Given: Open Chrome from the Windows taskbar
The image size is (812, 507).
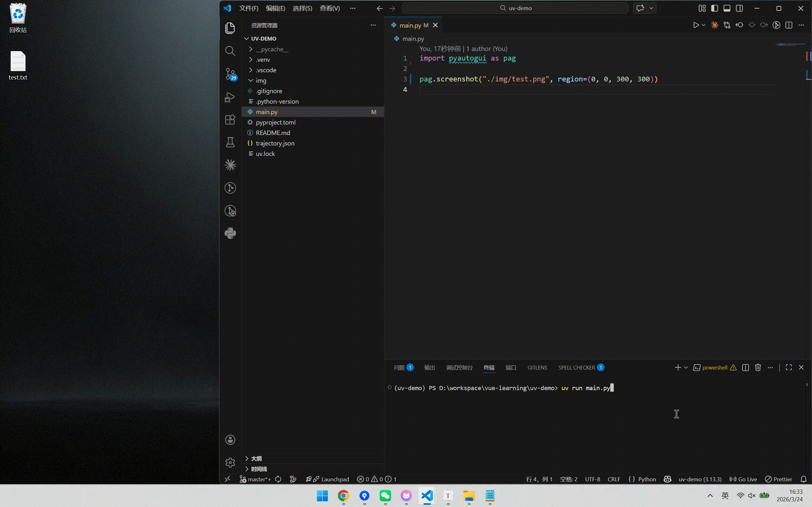Looking at the screenshot, I should pos(343,496).
